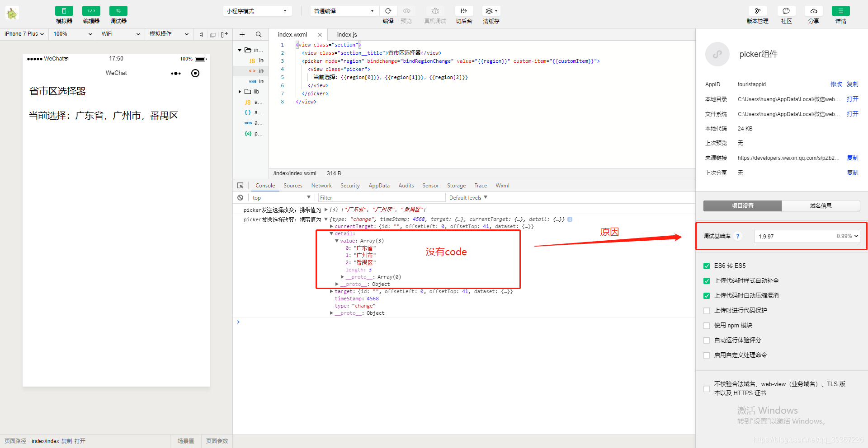Image resolution: width=868 pixels, height=448 pixels.
Task: Click the detach simulator window icon
Action: tap(213, 34)
